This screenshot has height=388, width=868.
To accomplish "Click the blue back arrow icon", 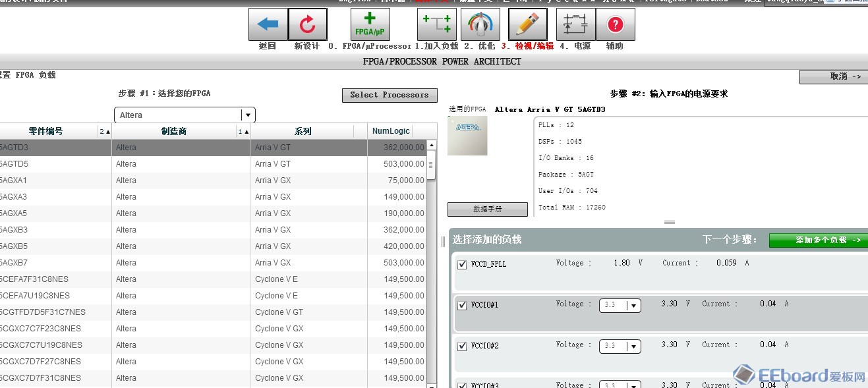I will pyautogui.click(x=268, y=24).
